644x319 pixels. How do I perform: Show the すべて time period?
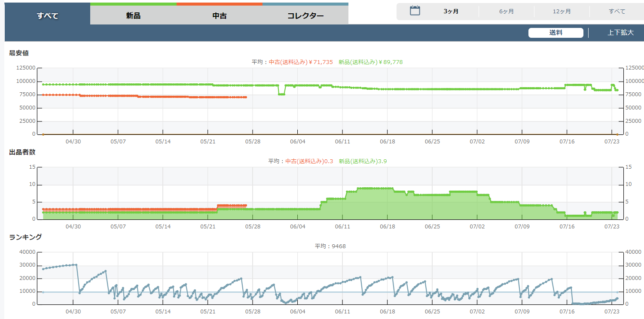click(x=617, y=12)
